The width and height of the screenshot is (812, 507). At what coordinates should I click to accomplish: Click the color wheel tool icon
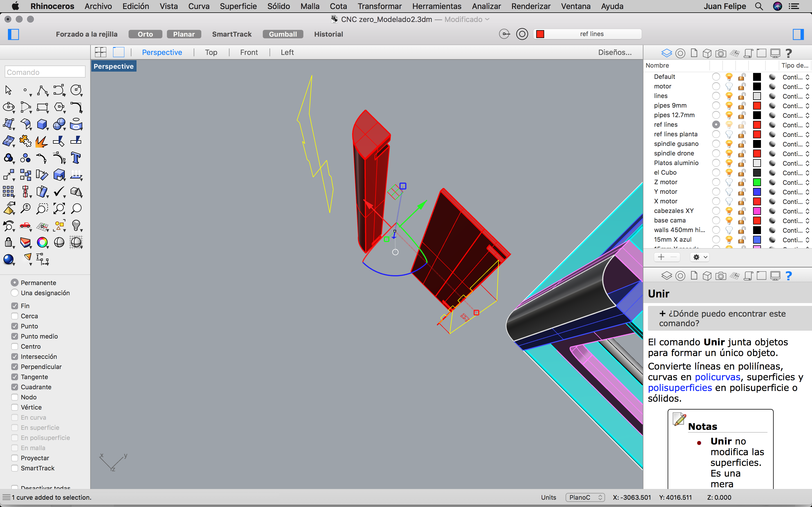click(x=42, y=242)
